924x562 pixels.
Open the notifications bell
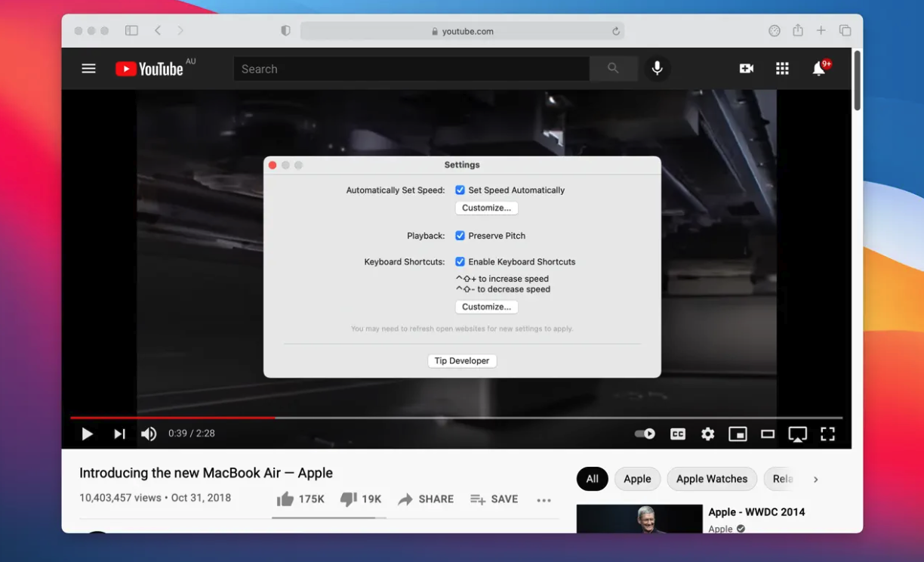(x=818, y=69)
